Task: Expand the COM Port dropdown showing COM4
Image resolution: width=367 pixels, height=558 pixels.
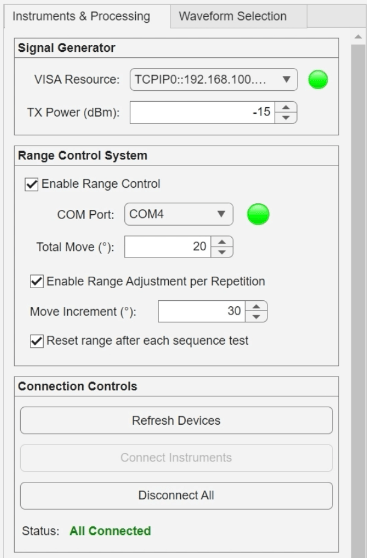Action: 179,214
